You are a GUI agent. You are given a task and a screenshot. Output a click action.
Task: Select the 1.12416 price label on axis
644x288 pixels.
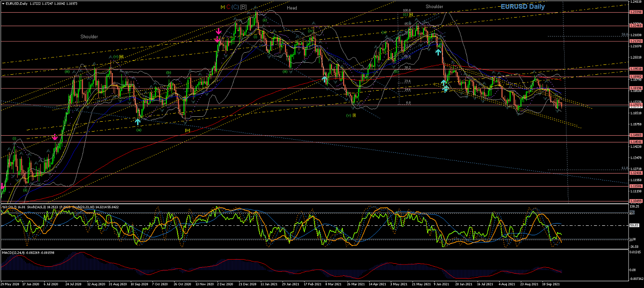coord(635,173)
